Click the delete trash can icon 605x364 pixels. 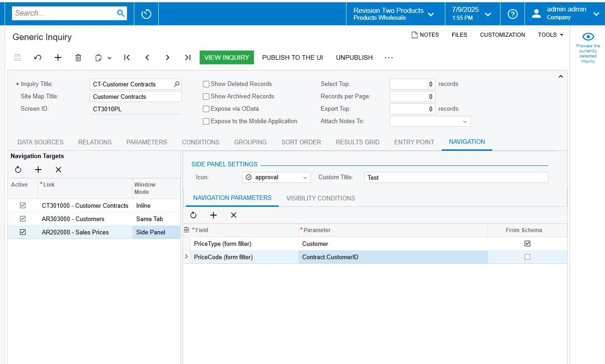[78, 57]
